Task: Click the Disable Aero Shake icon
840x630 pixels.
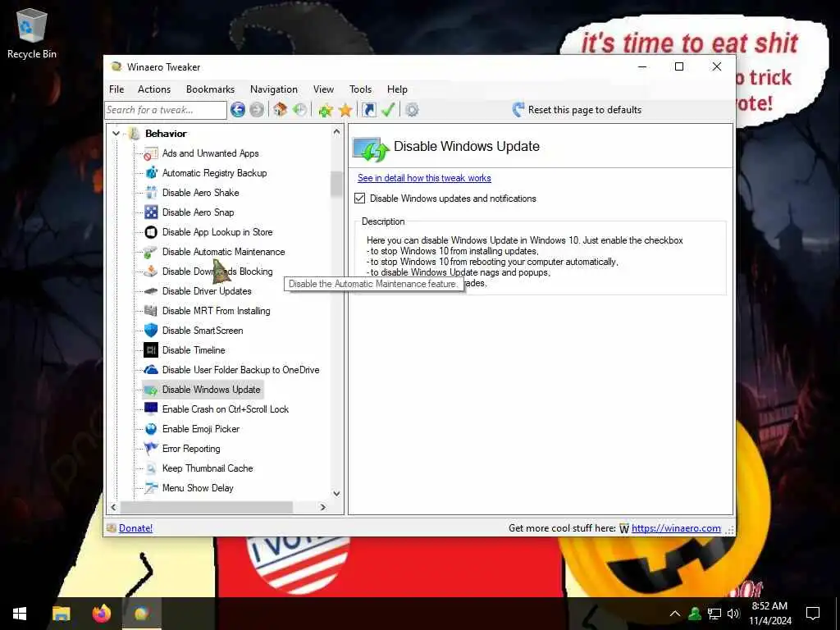Action: [x=151, y=193]
